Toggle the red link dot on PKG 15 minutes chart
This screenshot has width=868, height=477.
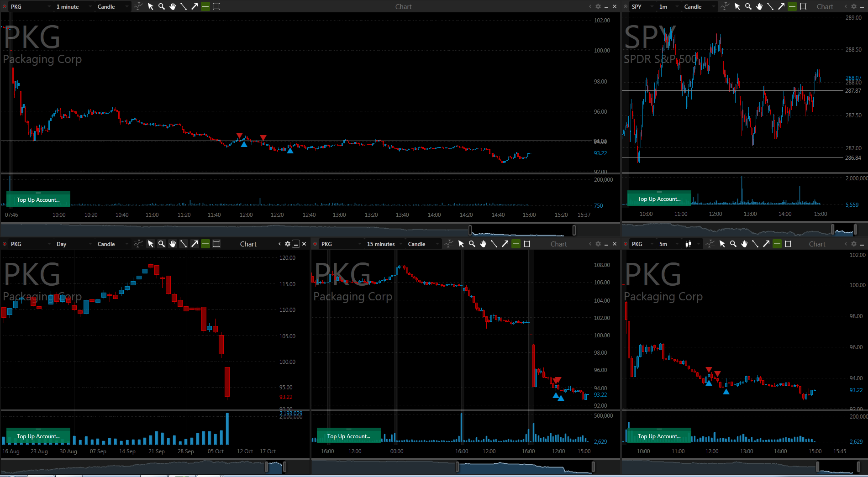pos(315,244)
